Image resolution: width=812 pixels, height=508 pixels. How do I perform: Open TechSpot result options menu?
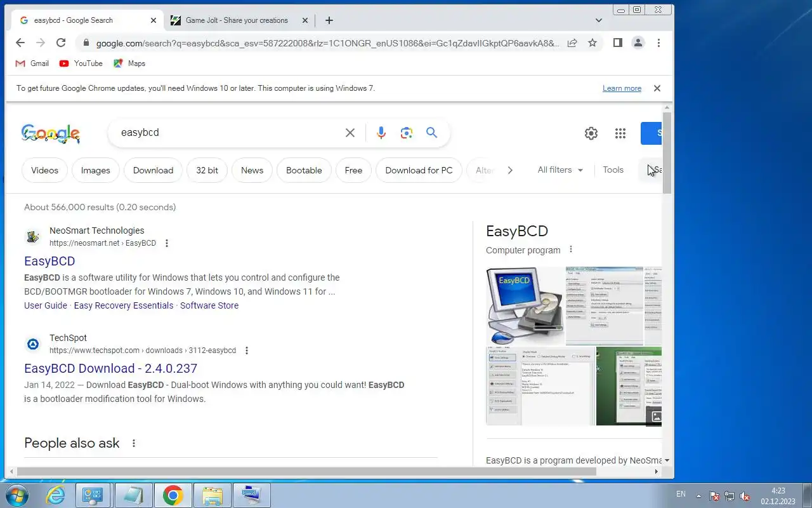247,351
